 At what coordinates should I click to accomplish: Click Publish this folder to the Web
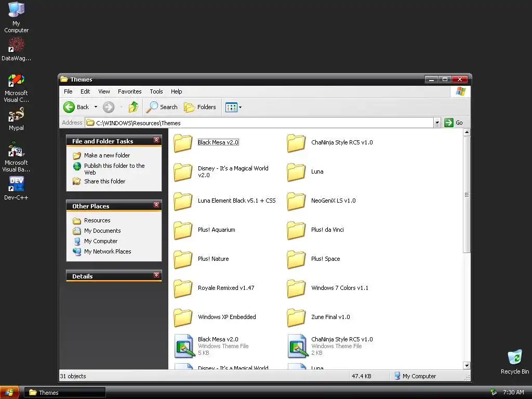(x=114, y=169)
